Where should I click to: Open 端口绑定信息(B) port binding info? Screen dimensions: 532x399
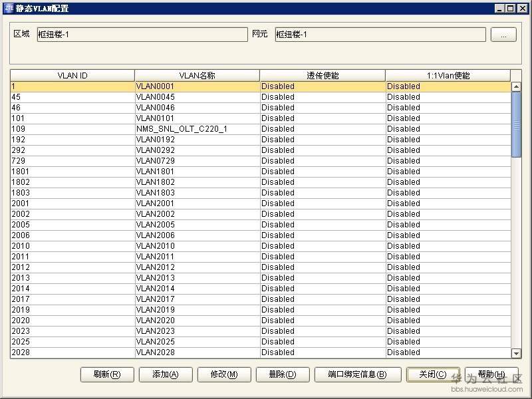tap(358, 374)
